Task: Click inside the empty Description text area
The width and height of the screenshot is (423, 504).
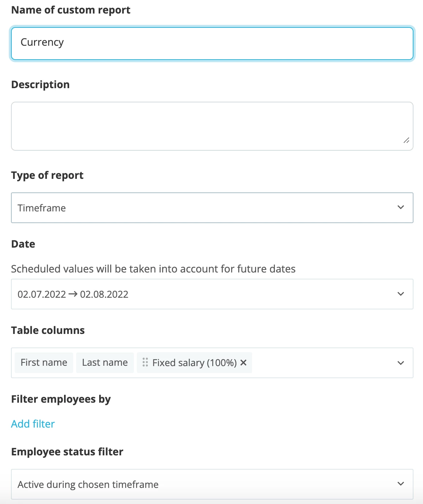Action: 212,126
